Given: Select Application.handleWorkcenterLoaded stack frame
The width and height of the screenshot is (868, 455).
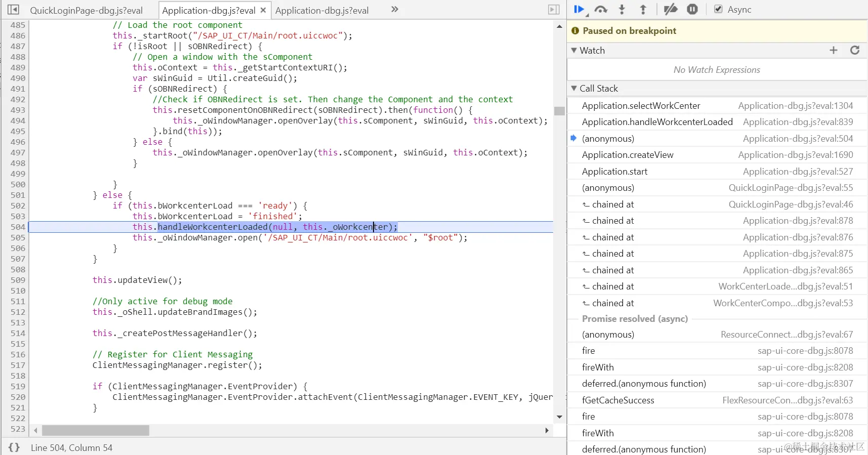Looking at the screenshot, I should click(x=717, y=122).
